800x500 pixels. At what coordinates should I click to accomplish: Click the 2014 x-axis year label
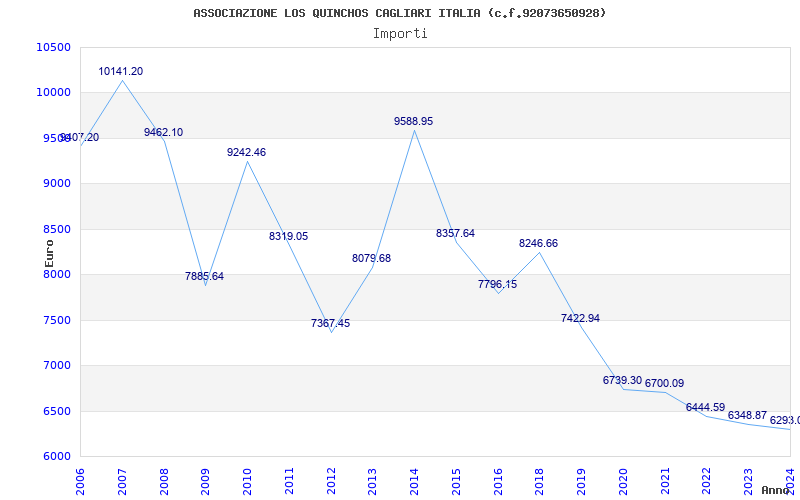[x=414, y=481]
